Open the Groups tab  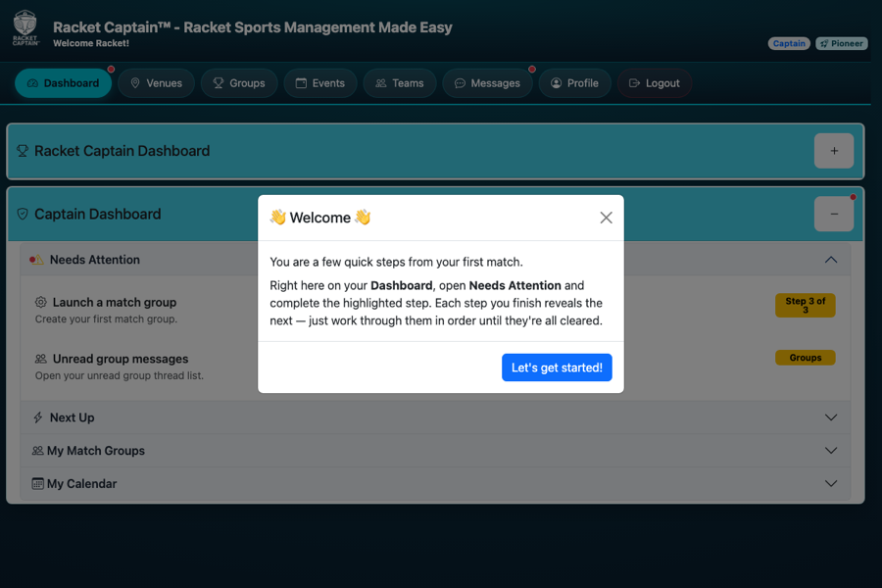pos(239,83)
